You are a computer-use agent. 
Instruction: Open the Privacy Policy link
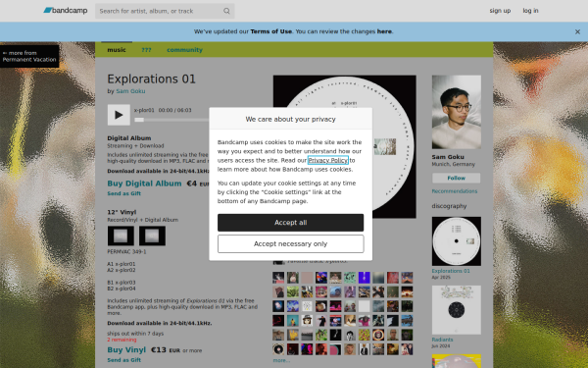coord(328,160)
